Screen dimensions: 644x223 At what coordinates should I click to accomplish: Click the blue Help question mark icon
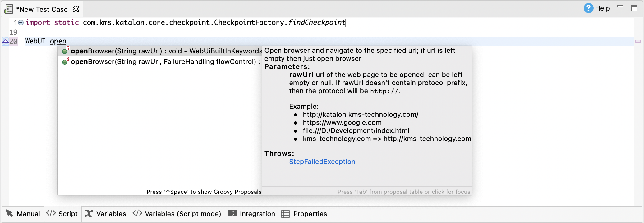coord(588,8)
